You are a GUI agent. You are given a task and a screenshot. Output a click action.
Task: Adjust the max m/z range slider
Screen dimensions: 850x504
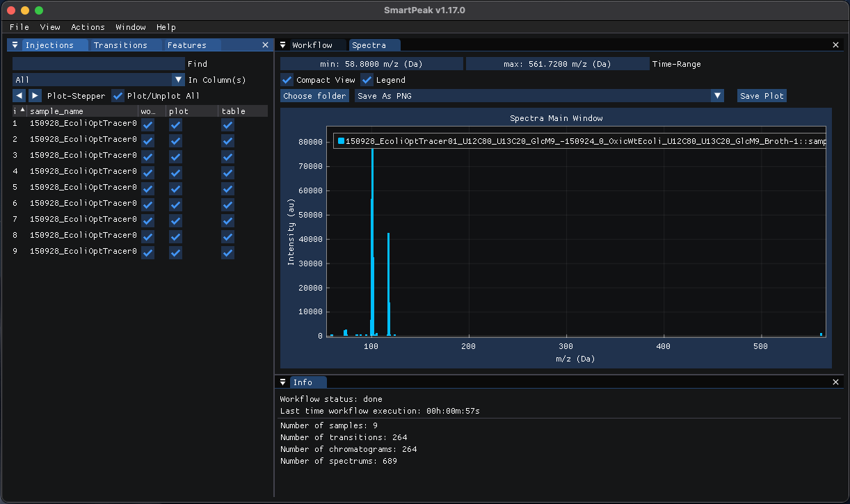point(557,64)
